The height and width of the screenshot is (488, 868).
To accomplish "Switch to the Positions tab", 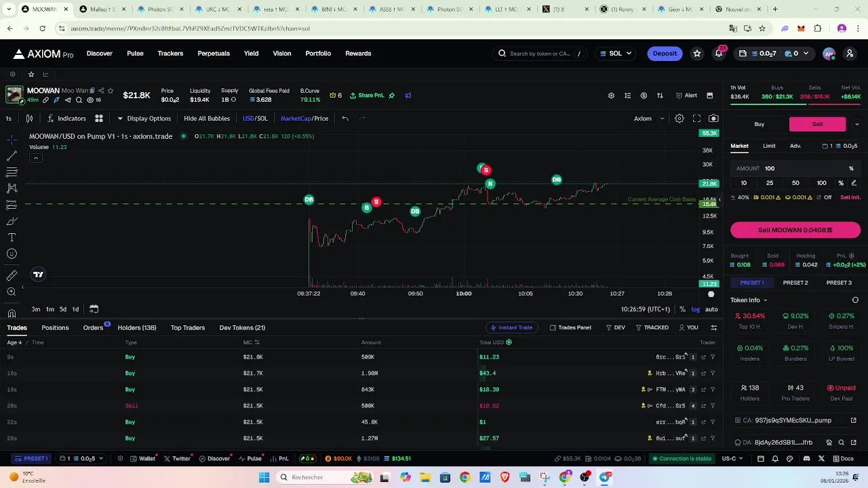I will click(x=55, y=327).
